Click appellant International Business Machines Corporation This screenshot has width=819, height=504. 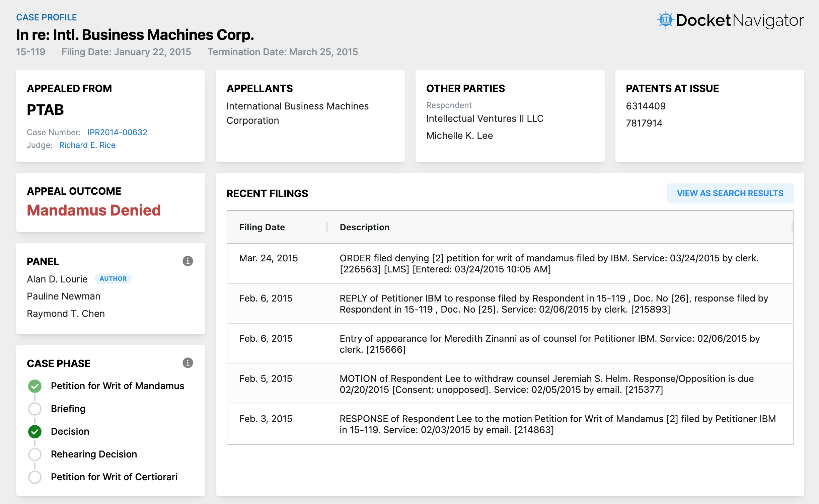coord(298,113)
